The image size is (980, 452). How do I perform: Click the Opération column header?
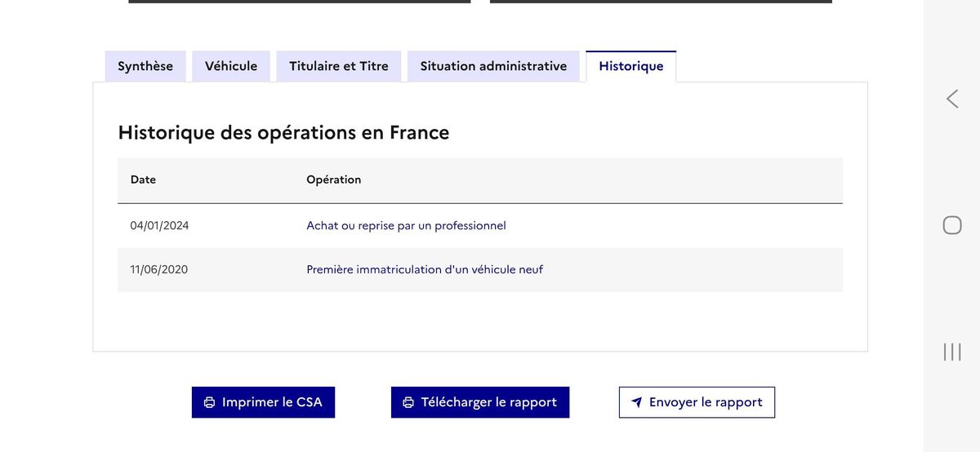point(333,179)
